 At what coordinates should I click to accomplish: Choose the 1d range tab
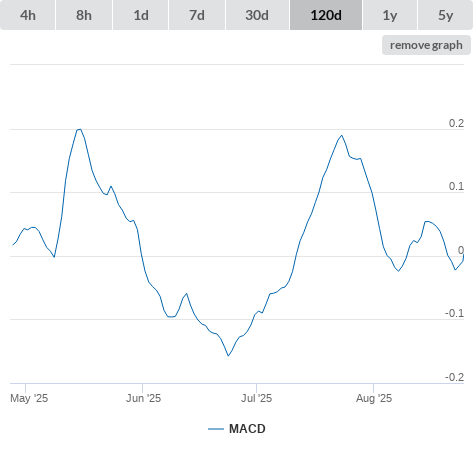[141, 15]
